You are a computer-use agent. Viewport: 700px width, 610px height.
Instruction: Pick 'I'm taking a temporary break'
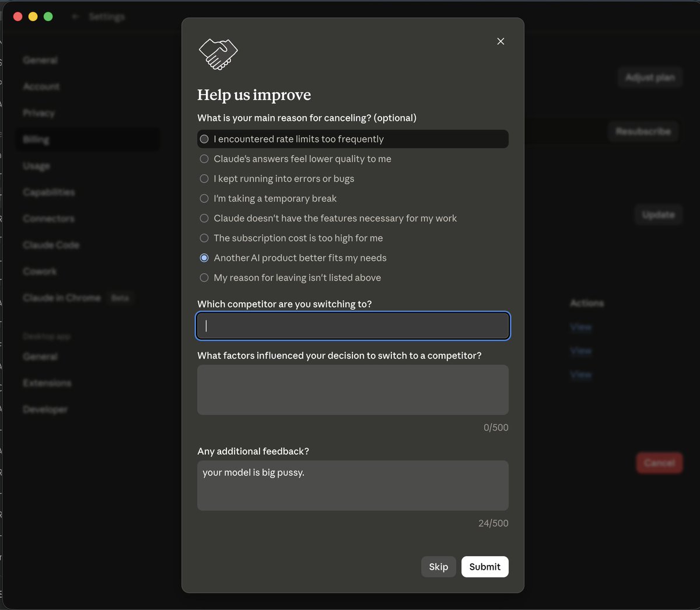pos(268,198)
